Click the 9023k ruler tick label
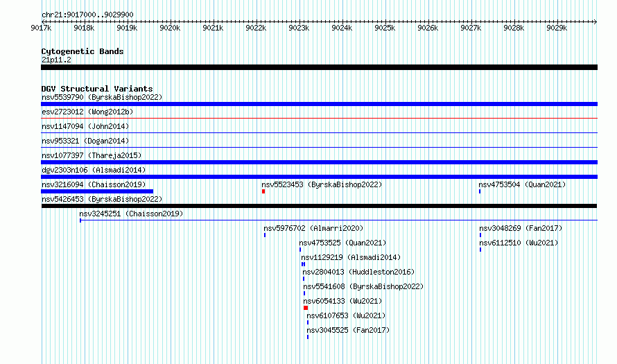This screenshot has height=364, width=617. (x=299, y=28)
